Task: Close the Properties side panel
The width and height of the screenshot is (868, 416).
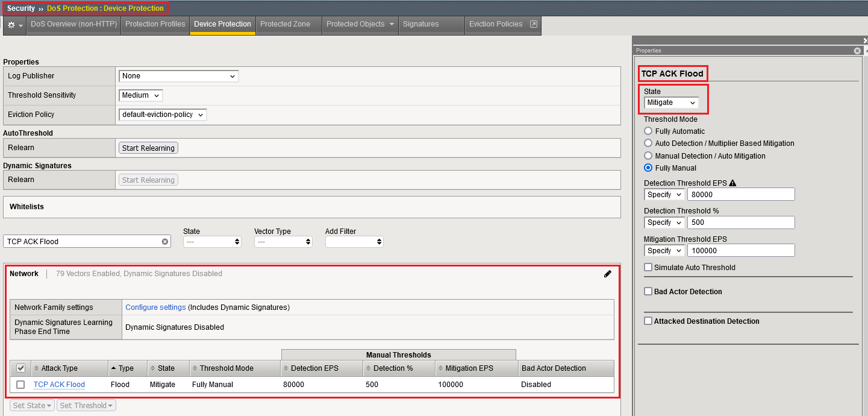Action: (x=857, y=51)
